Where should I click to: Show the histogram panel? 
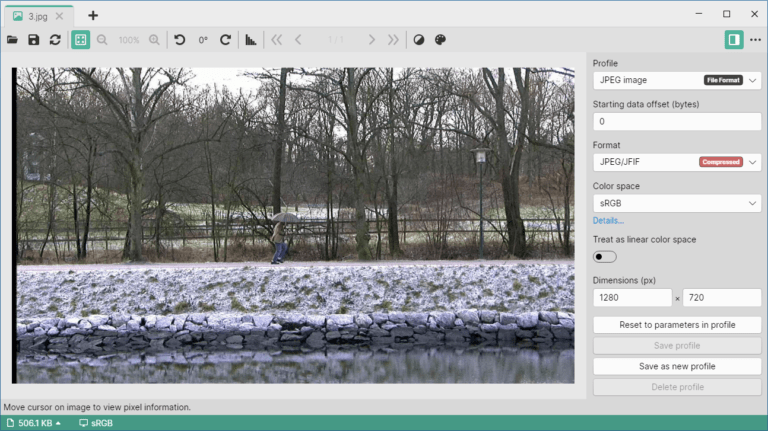tap(251, 40)
